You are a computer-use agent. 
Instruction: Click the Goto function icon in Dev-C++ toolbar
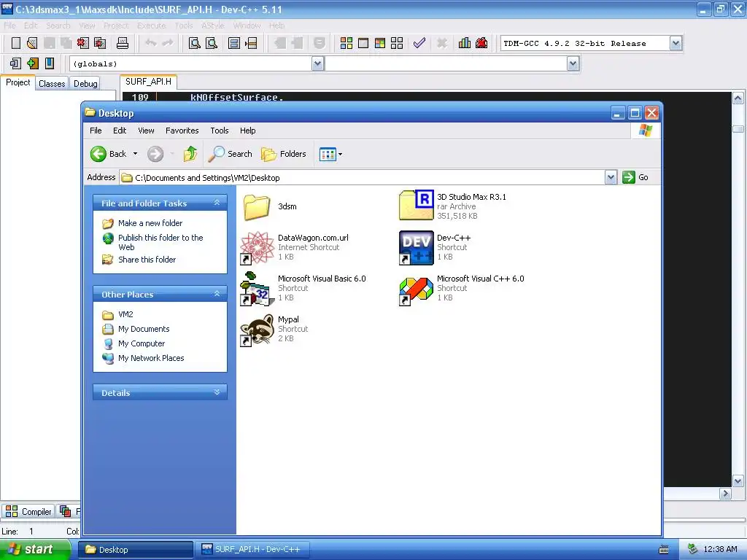tap(234, 43)
